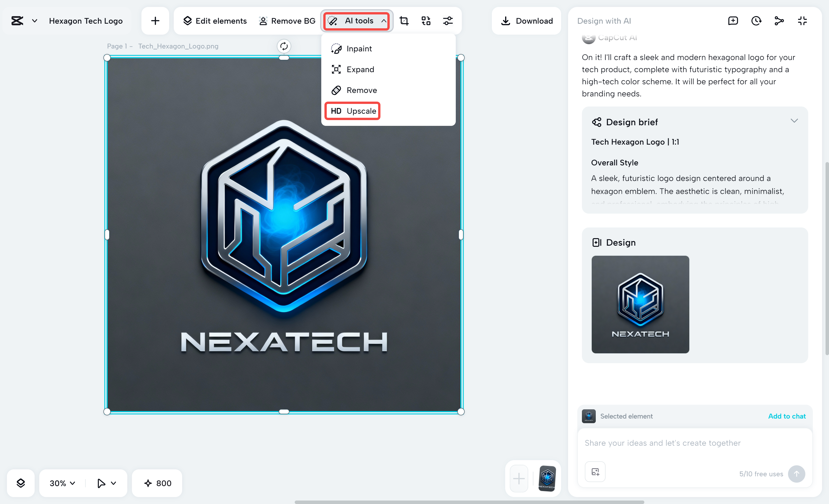
Task: Click the rotate handle above the canvas
Action: pyautogui.click(x=284, y=46)
